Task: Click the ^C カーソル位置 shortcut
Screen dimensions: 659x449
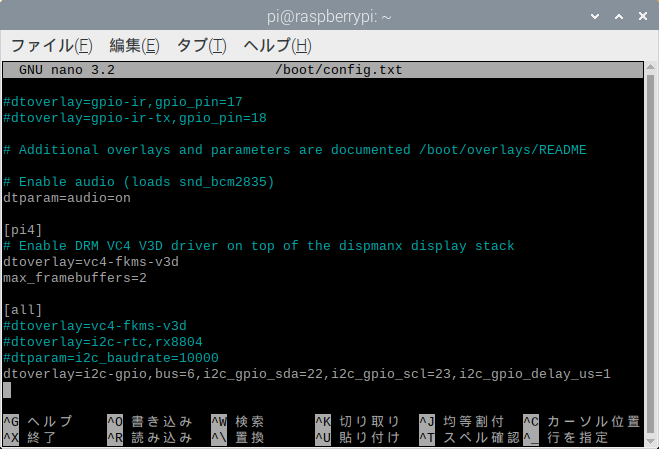Action: (582, 421)
